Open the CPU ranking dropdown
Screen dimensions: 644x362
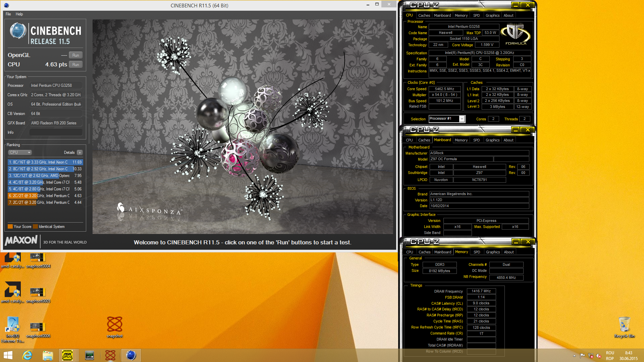[20, 153]
